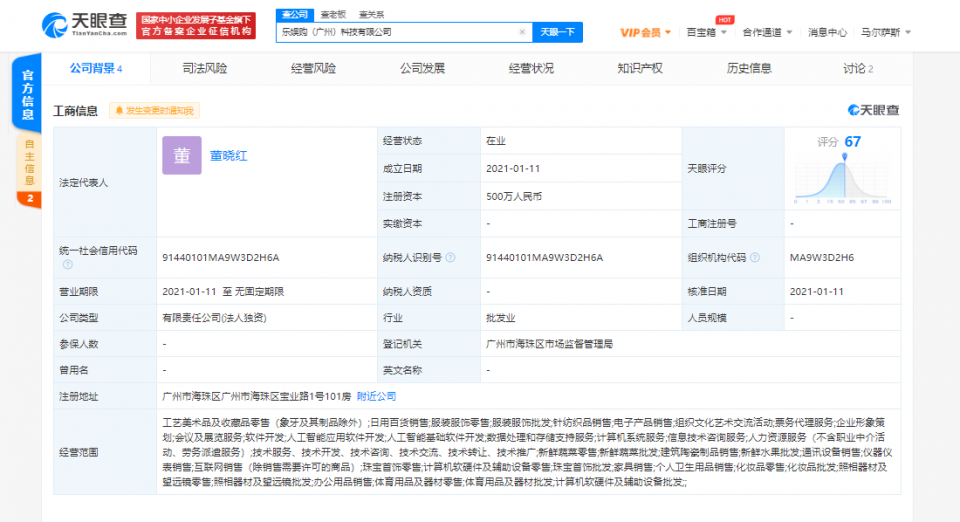Switch to 知识产权 tab
960x522 pixels.
click(640, 69)
